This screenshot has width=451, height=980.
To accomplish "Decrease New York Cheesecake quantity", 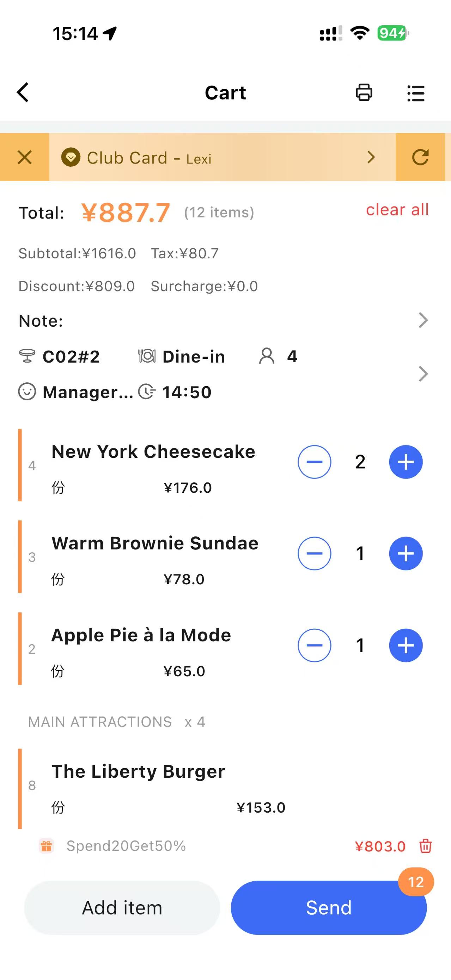I will tap(315, 462).
